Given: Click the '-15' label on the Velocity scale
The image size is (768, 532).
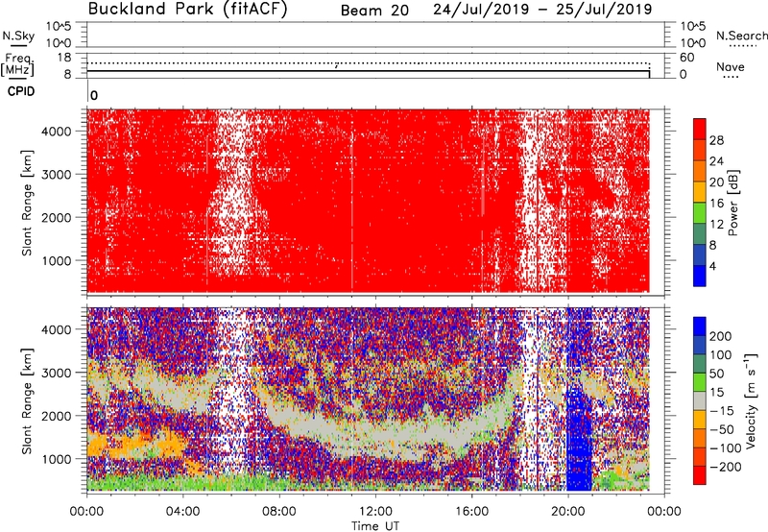Looking at the screenshot, I should (722, 411).
